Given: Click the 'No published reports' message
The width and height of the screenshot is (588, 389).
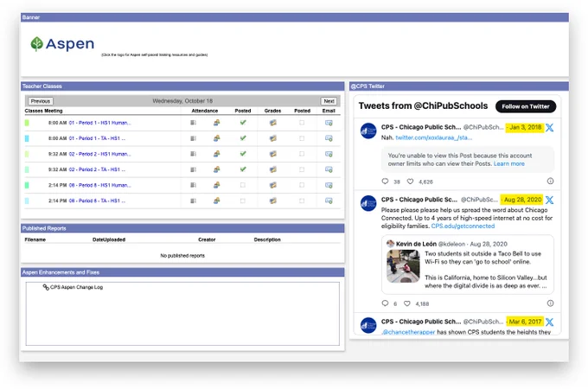Looking at the screenshot, I should pyautogui.click(x=182, y=256).
